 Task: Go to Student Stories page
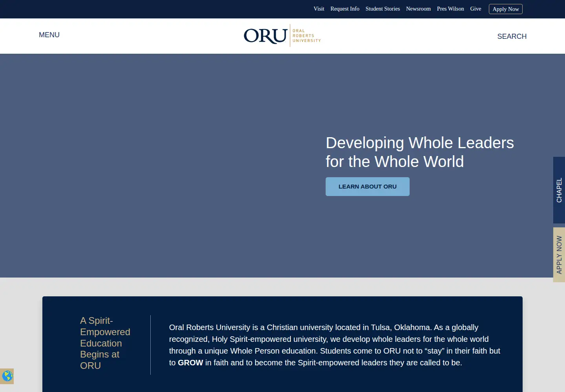tap(383, 9)
